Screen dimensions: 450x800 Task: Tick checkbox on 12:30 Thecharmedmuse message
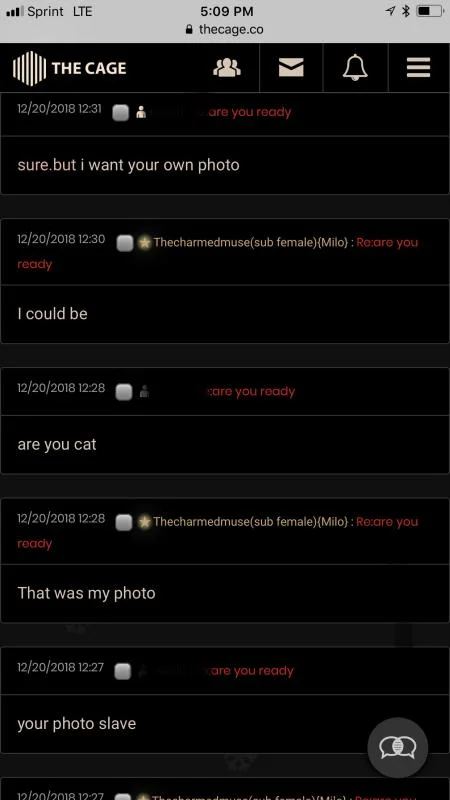(x=125, y=243)
